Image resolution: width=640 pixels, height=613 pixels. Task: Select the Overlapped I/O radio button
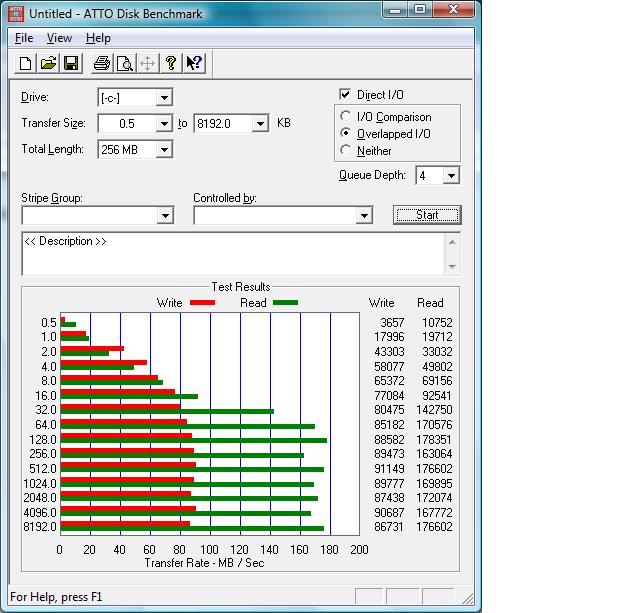[345, 133]
